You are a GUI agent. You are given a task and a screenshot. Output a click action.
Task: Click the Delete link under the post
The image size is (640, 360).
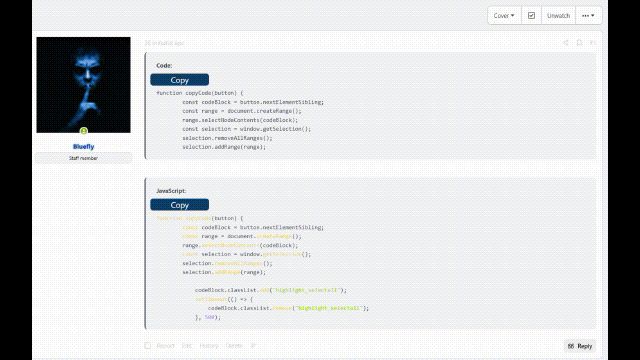[x=234, y=346]
